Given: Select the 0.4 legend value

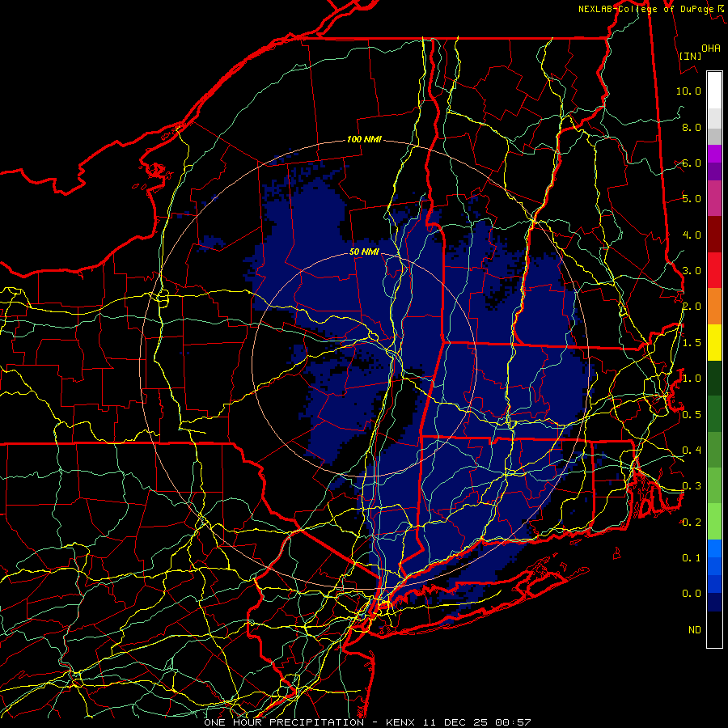Looking at the screenshot, I should [692, 450].
